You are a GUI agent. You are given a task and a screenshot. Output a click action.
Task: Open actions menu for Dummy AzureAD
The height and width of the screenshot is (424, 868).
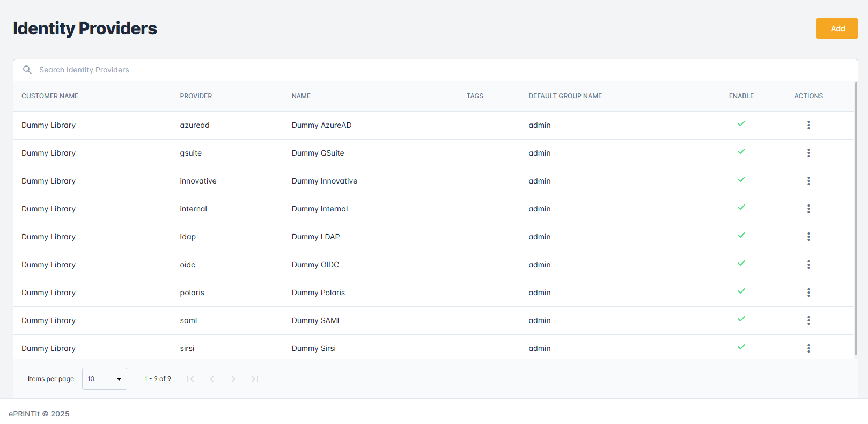click(x=808, y=125)
